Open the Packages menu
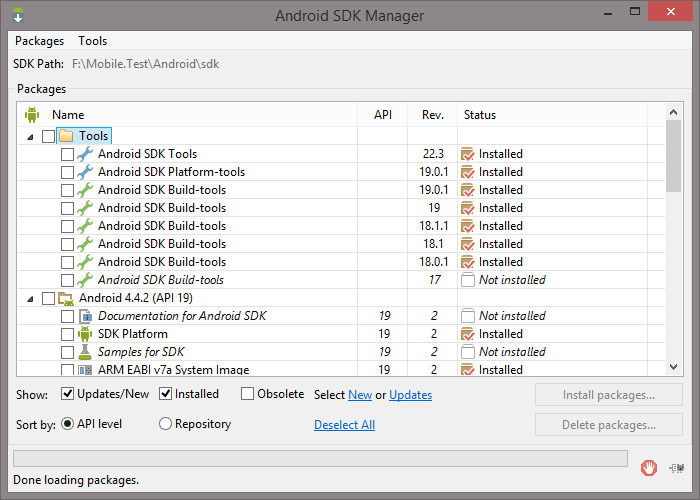Viewport: 700px width, 500px height. (x=39, y=41)
